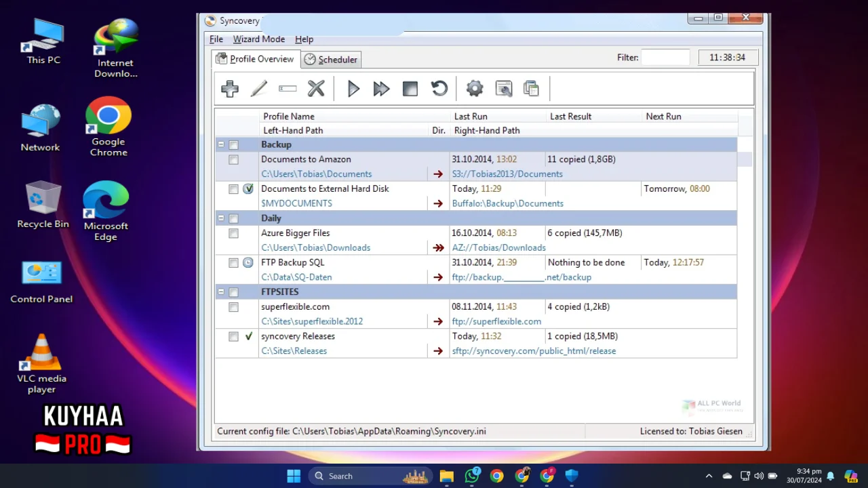Click direction arrow for superflexible.com row

(438, 322)
